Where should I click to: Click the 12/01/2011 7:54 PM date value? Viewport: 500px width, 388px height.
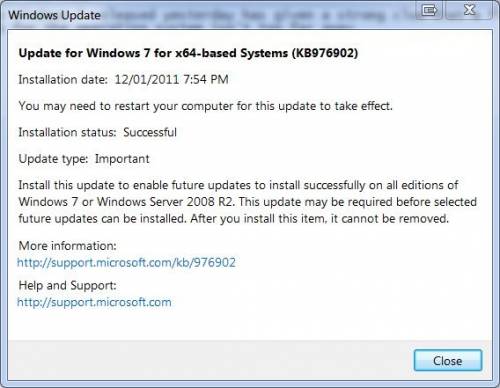[x=171, y=80]
